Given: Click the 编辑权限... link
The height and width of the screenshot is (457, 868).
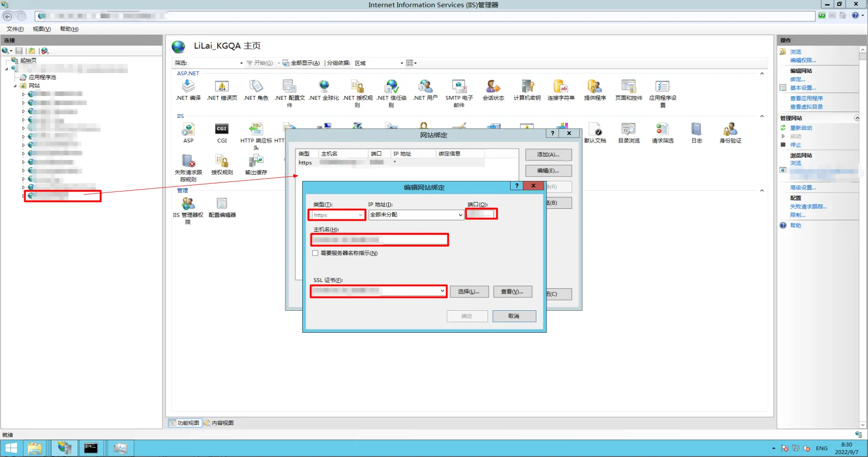Looking at the screenshot, I should (803, 60).
